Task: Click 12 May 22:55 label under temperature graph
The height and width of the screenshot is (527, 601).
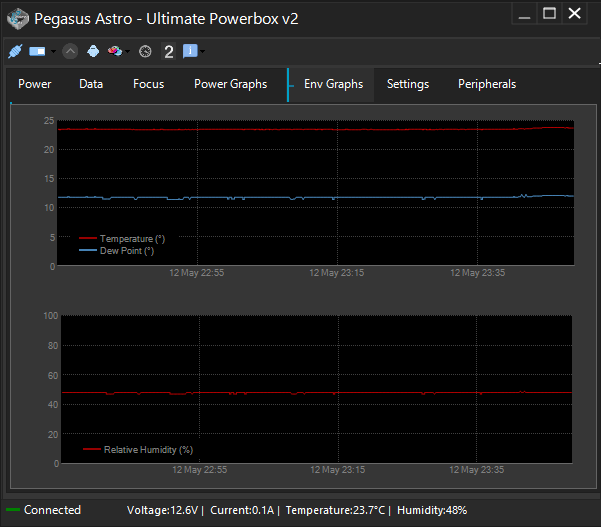Action: [197, 273]
